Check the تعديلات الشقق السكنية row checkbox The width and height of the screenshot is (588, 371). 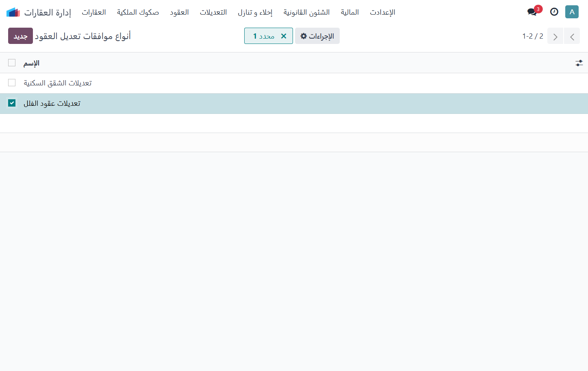12,83
